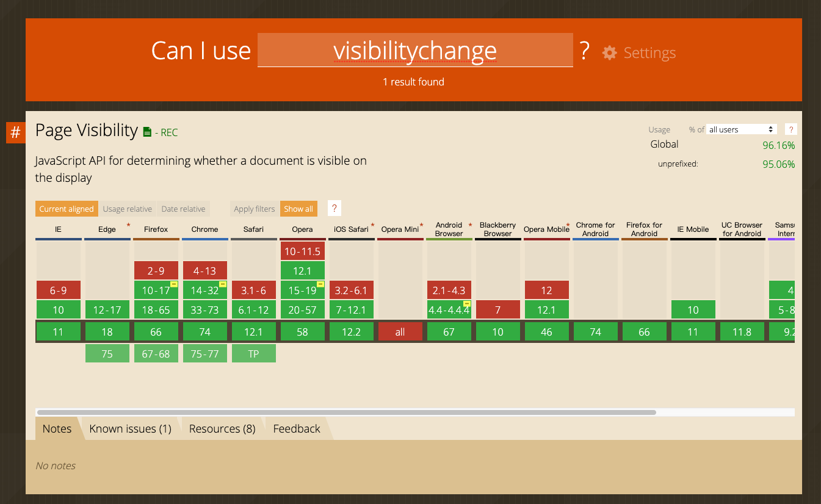Click the Opera Mini column header
The height and width of the screenshot is (504, 821).
[x=400, y=229]
